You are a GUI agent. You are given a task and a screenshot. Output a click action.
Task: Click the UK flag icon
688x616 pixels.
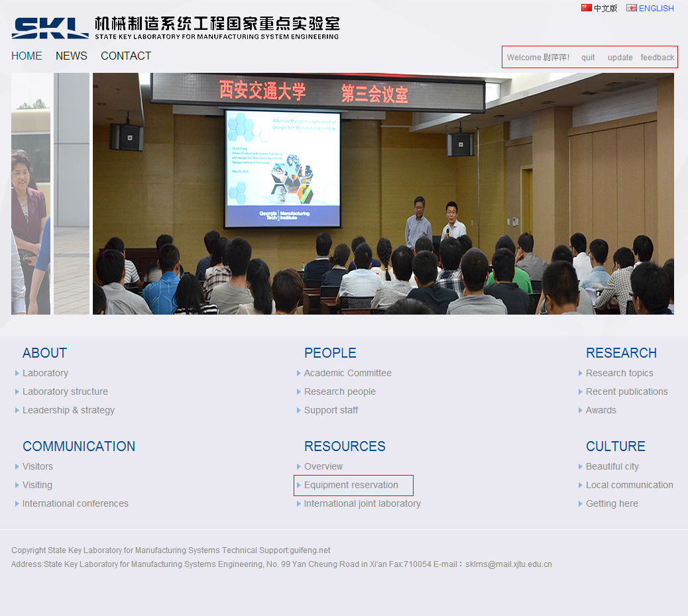click(x=631, y=8)
